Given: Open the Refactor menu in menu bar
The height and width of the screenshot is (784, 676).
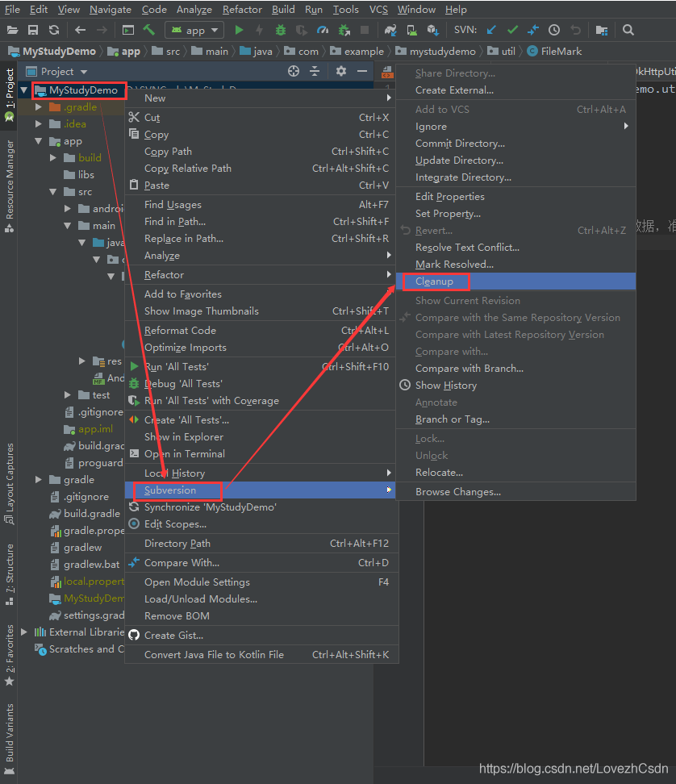Looking at the screenshot, I should pyautogui.click(x=242, y=10).
